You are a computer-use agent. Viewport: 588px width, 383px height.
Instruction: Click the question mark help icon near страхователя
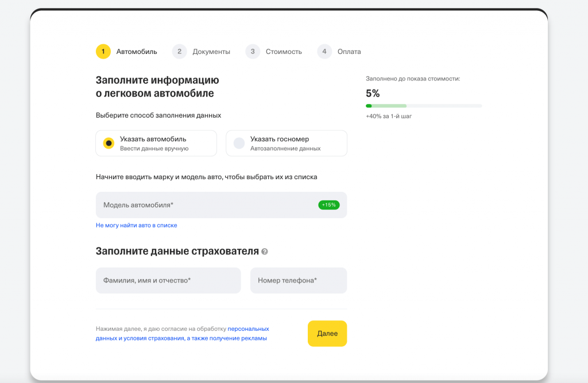click(265, 252)
